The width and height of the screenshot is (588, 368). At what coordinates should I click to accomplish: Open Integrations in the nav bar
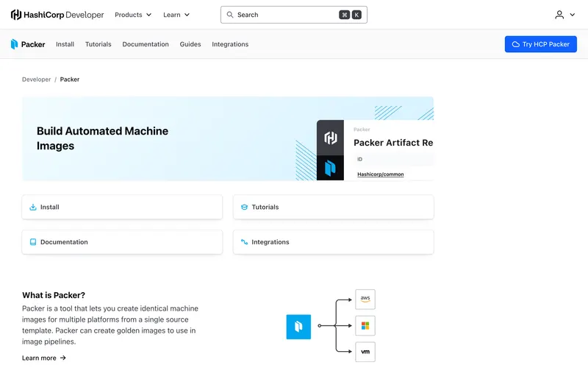click(230, 44)
